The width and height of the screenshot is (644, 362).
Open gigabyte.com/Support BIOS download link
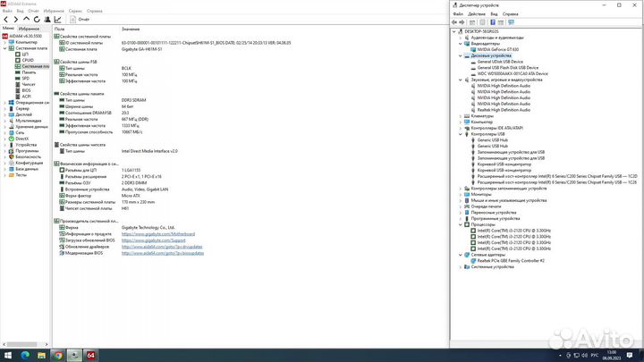point(154,240)
